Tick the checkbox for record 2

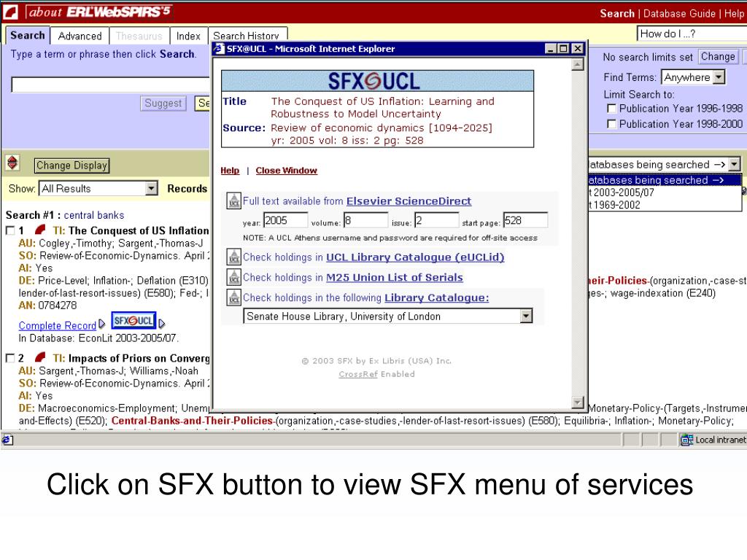[10, 358]
